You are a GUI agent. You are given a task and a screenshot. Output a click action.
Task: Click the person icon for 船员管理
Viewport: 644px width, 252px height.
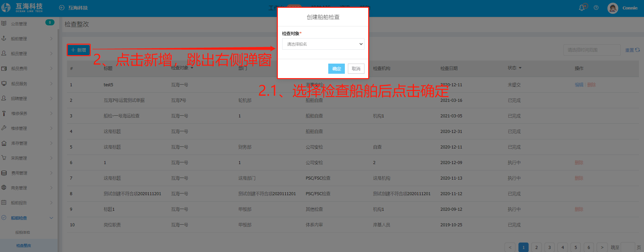[4, 53]
